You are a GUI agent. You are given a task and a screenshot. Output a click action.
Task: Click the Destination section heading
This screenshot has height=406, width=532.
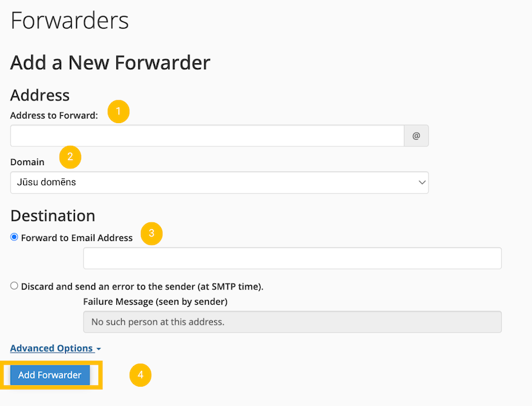tap(53, 216)
